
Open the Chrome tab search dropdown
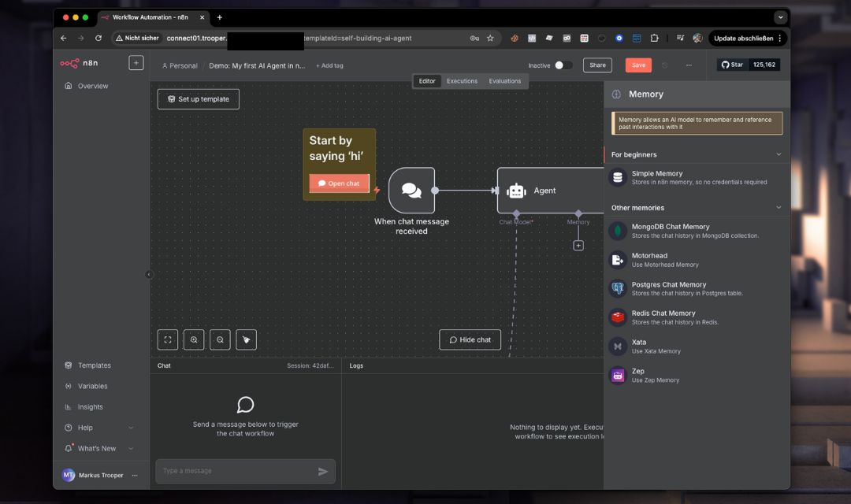click(x=780, y=17)
